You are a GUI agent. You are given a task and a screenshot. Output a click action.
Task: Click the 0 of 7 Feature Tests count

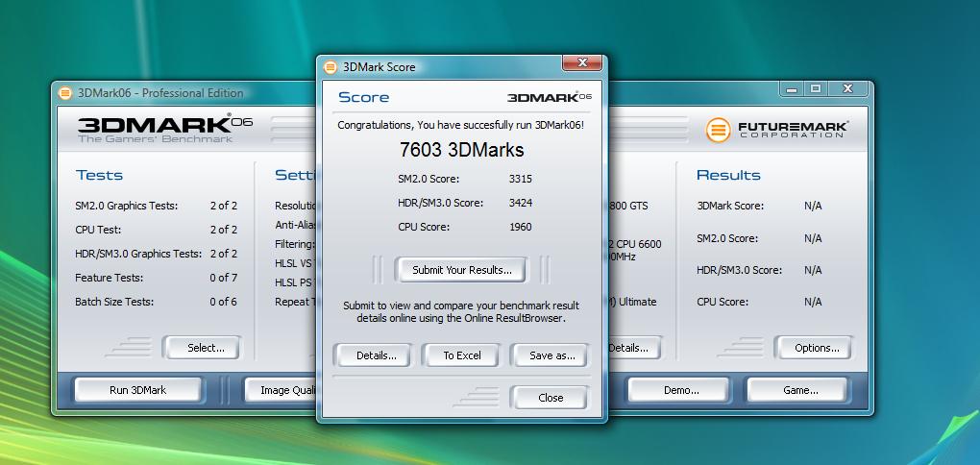224,278
